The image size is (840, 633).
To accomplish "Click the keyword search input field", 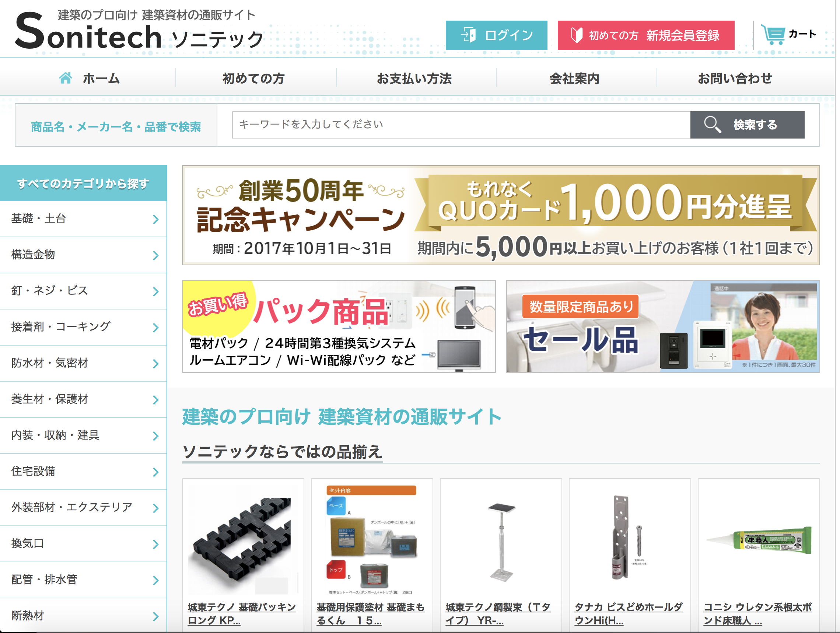I will pyautogui.click(x=461, y=125).
